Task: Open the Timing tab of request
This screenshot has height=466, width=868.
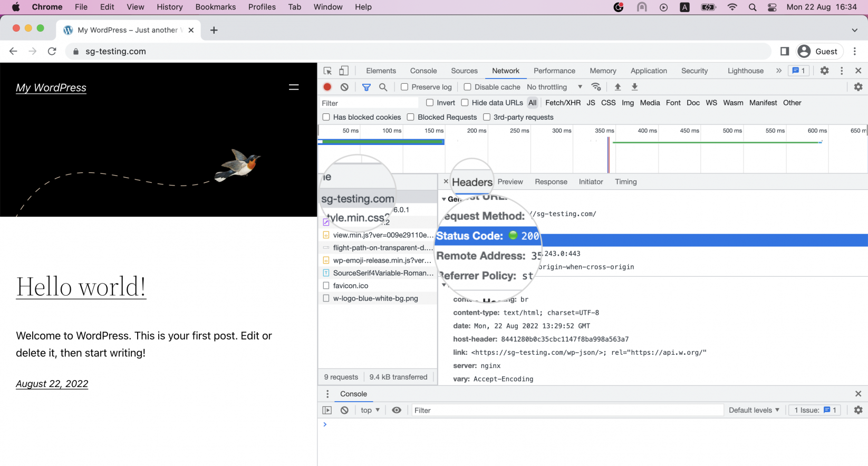Action: (625, 181)
